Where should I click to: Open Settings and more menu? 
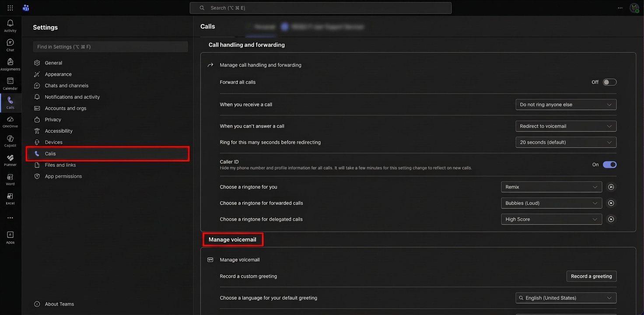pyautogui.click(x=620, y=8)
